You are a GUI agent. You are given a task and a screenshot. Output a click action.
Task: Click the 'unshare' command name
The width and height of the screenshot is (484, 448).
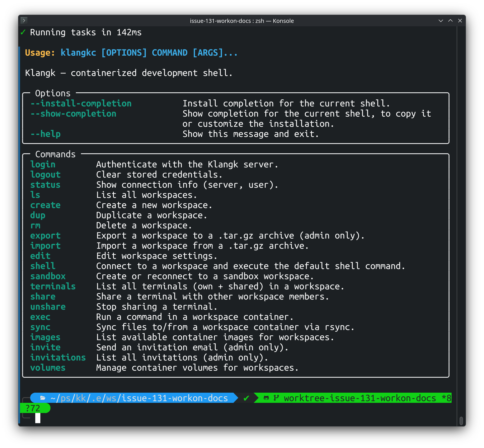(48, 307)
